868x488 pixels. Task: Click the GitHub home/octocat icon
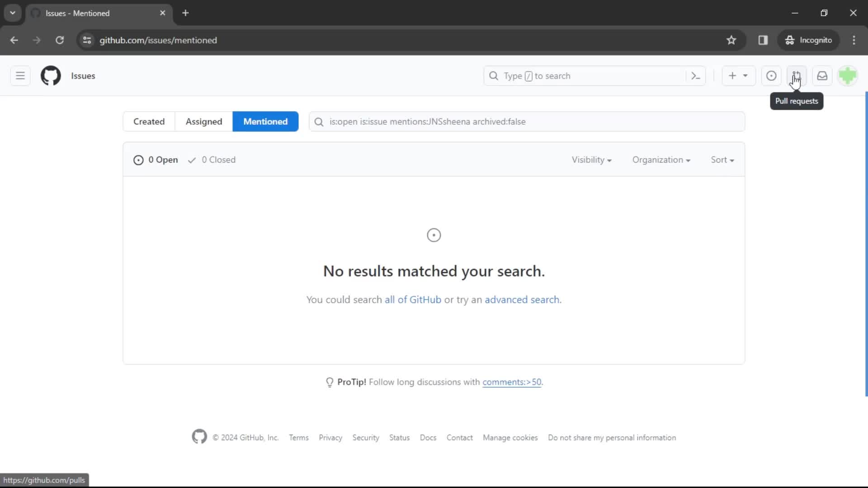[51, 75]
